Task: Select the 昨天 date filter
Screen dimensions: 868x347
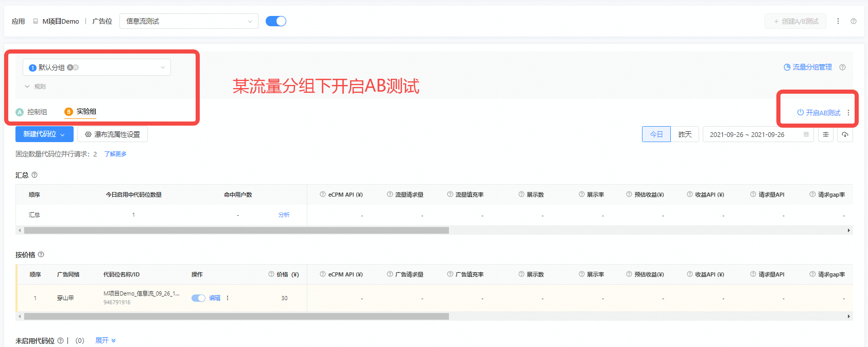Action: (x=685, y=134)
